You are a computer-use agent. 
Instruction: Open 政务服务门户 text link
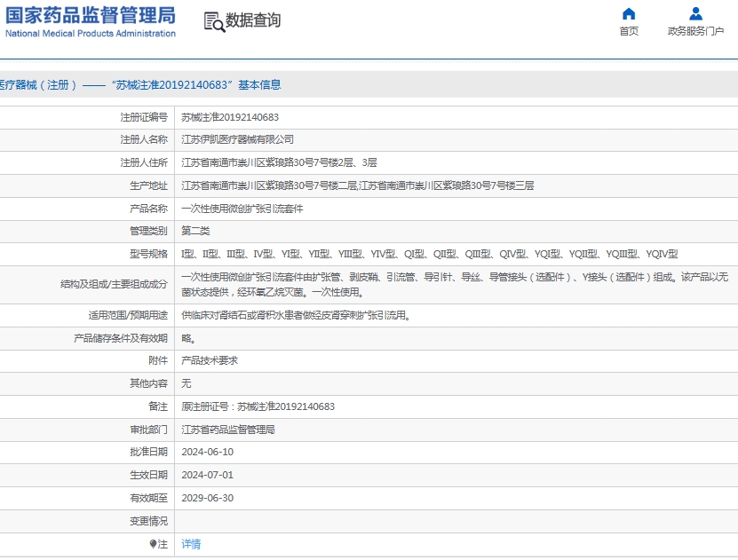click(695, 31)
